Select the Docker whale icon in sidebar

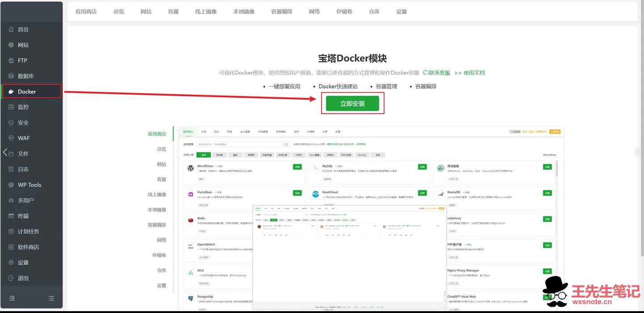[x=11, y=92]
